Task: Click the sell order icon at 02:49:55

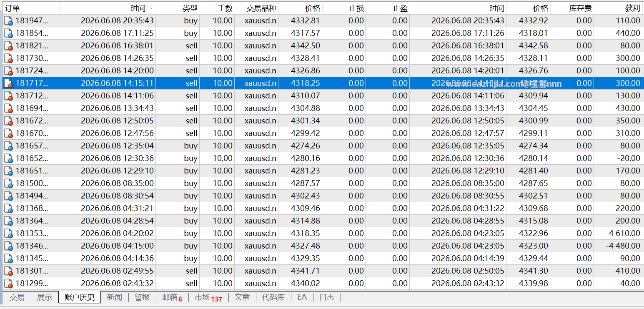Action: coord(8,271)
